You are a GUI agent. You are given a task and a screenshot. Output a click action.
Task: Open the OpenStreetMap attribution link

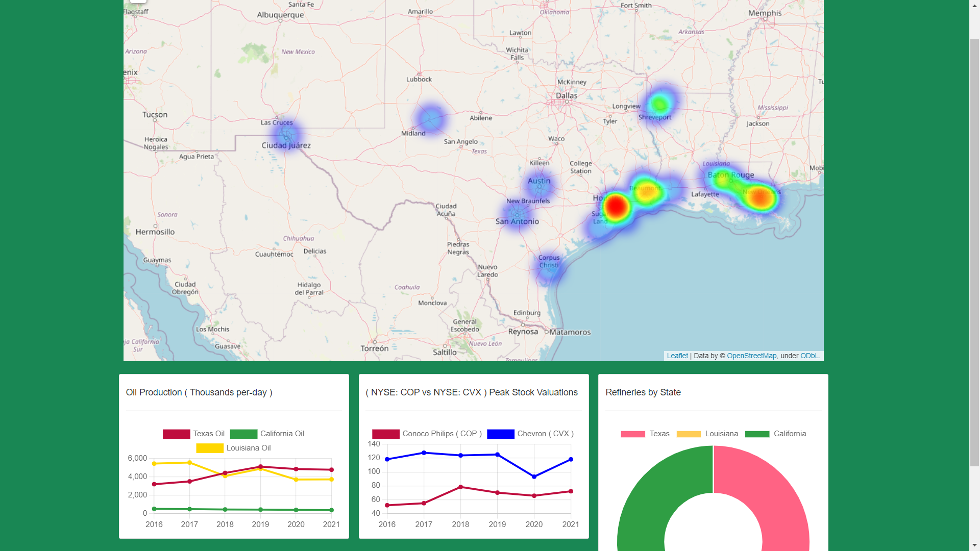pyautogui.click(x=751, y=356)
